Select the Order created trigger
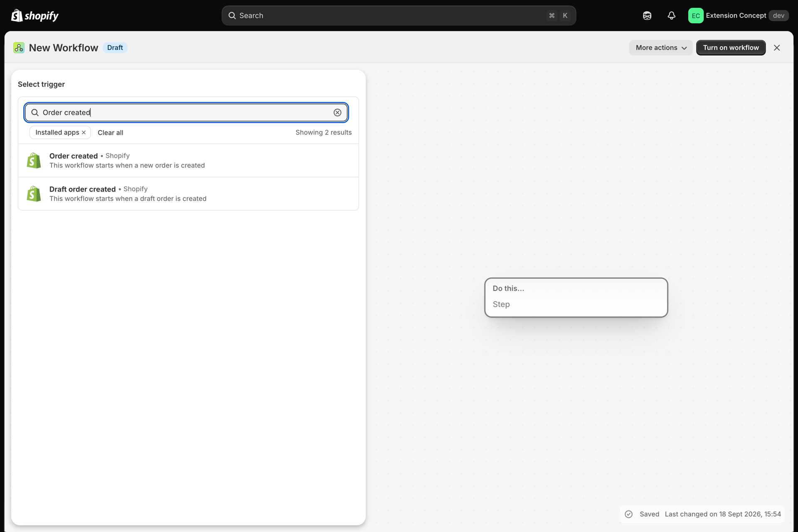The height and width of the screenshot is (532, 798). pos(188,160)
